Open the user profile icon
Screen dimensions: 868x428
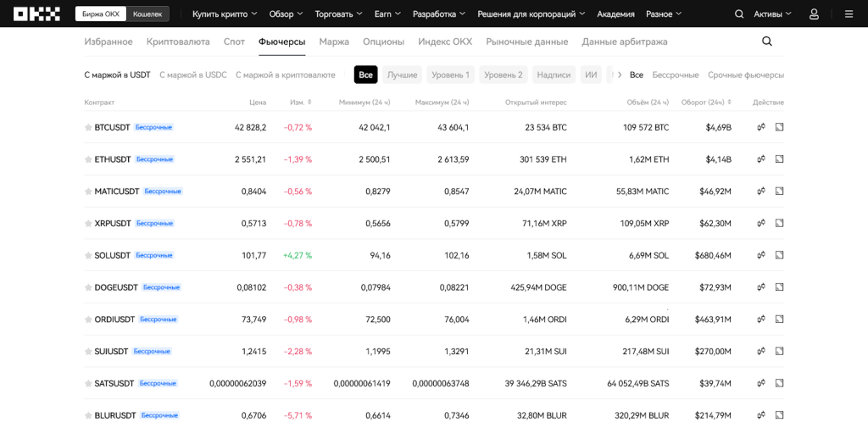(814, 14)
